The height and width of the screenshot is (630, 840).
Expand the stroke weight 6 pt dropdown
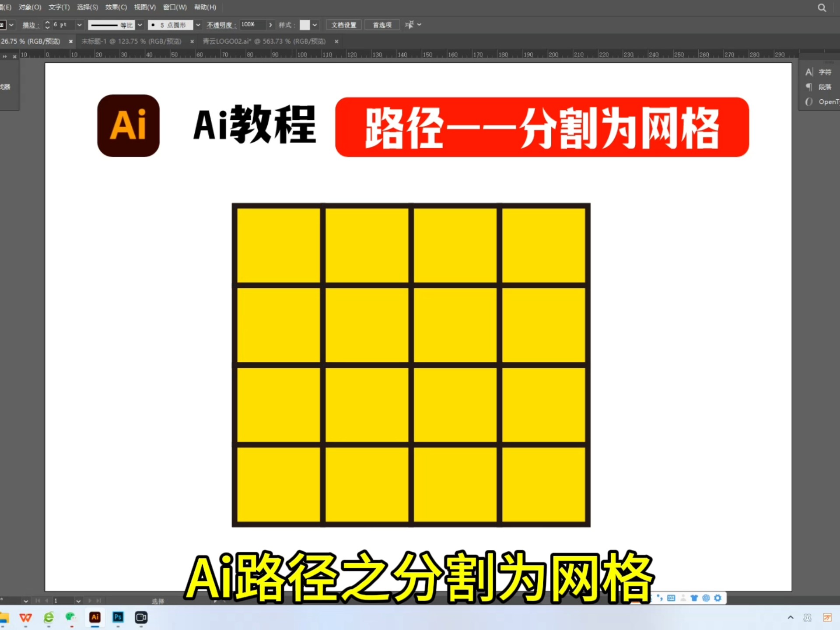pos(79,25)
